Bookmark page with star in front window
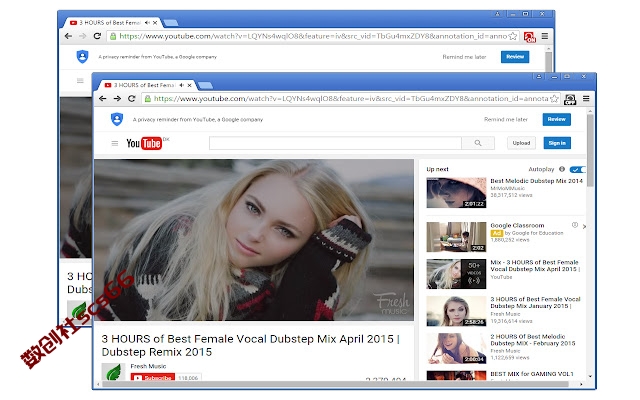640x400 pixels. coord(554,98)
